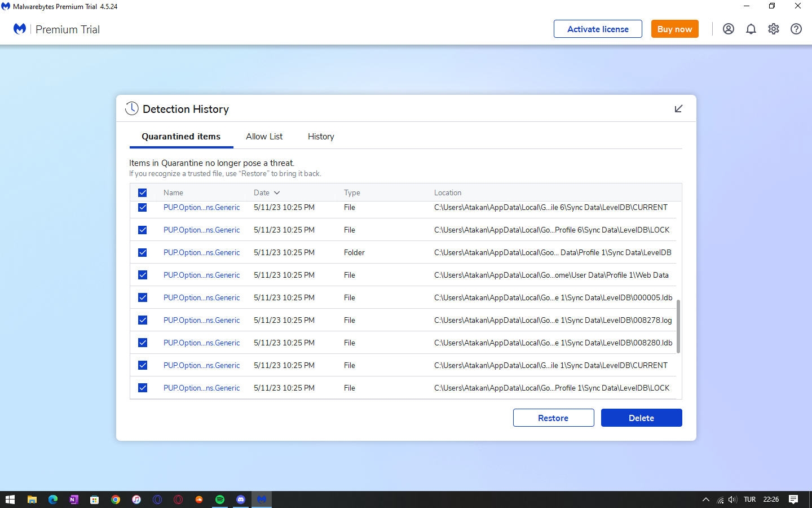Click the Malwarebytes logo beside Premium Trial
Screen dimensions: 812x508
click(20, 29)
